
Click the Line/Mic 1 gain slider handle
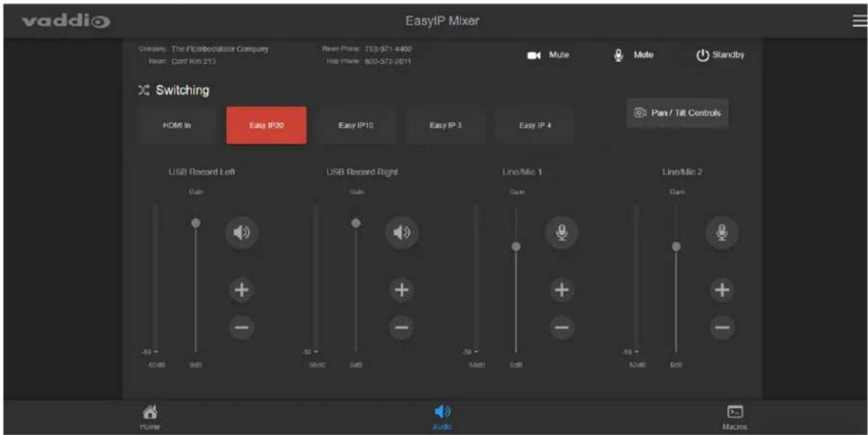(x=516, y=246)
